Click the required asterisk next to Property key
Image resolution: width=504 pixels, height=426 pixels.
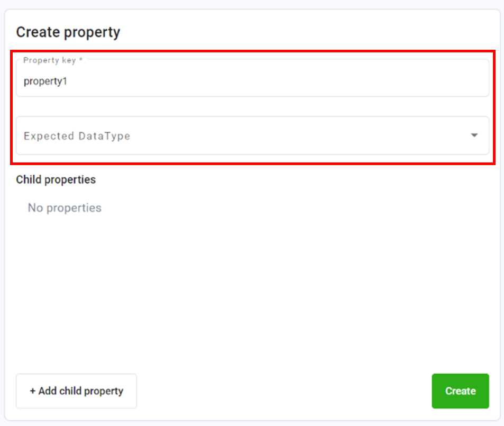tap(80, 60)
